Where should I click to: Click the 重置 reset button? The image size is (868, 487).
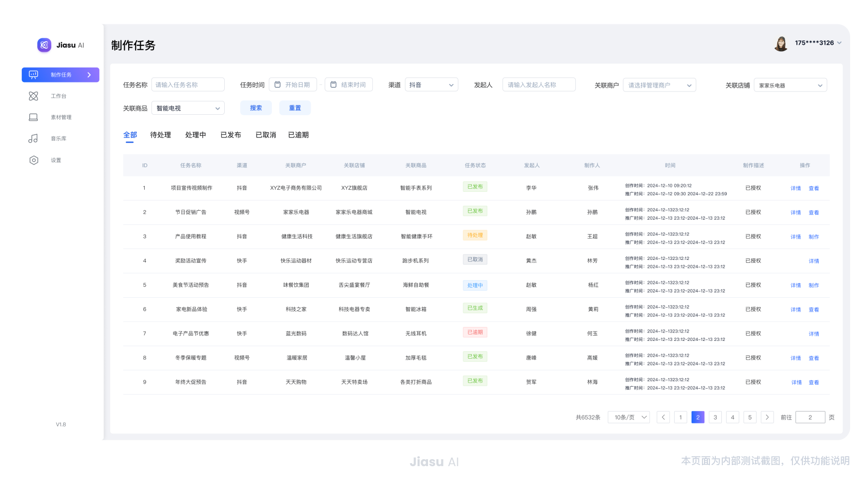point(295,108)
